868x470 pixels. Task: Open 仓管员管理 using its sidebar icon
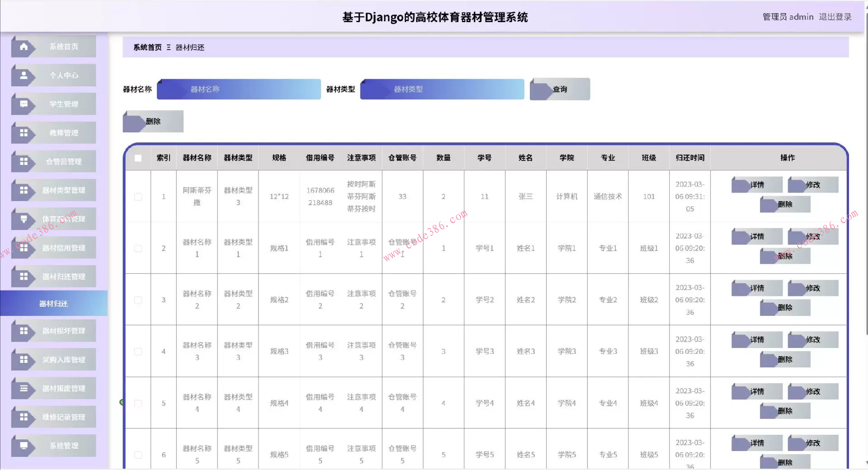[24, 161]
